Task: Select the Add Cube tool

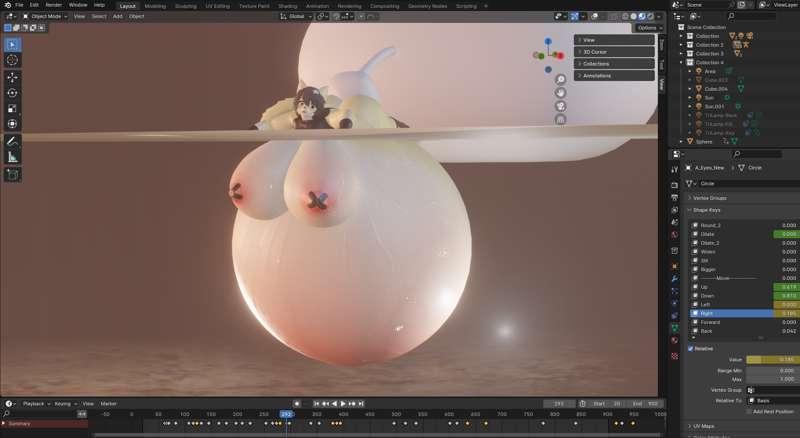Action: [12, 175]
